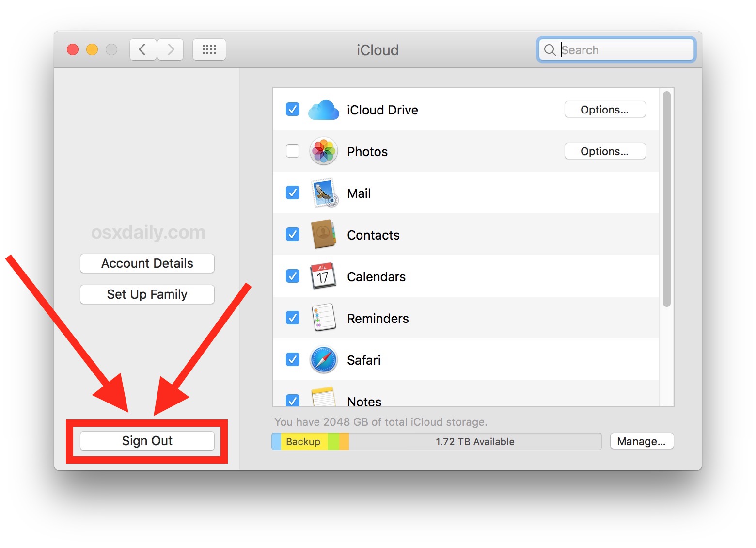Click Set Up Family
The image size is (756, 548).
[147, 294]
